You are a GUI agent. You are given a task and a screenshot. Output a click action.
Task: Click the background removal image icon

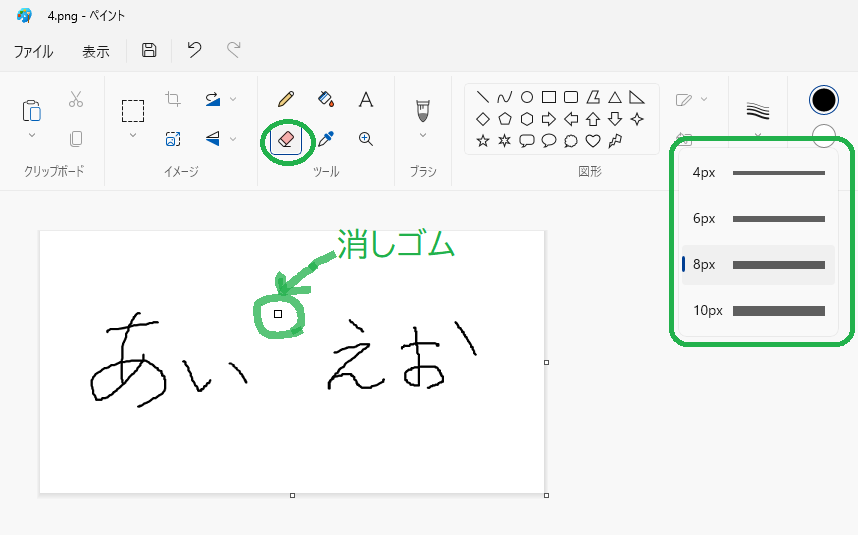tap(173, 139)
